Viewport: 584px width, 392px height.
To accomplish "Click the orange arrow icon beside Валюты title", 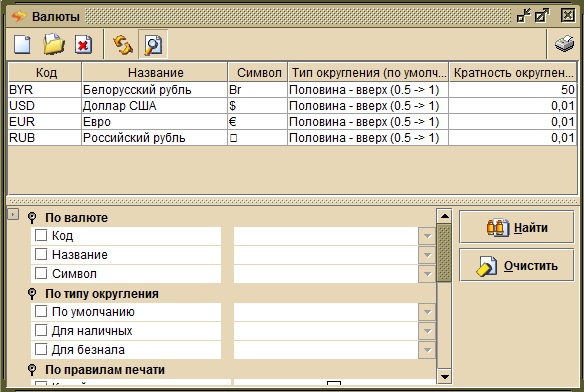I will click(19, 16).
